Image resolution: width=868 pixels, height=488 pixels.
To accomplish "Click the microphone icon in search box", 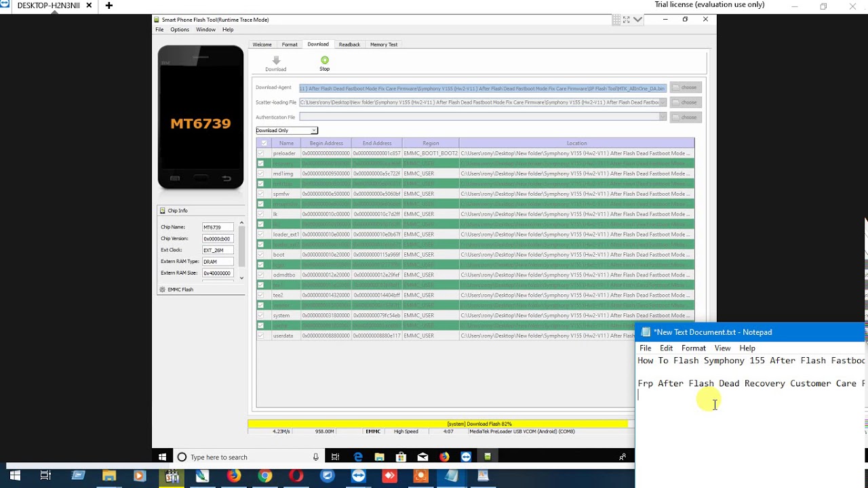I will pos(316,457).
